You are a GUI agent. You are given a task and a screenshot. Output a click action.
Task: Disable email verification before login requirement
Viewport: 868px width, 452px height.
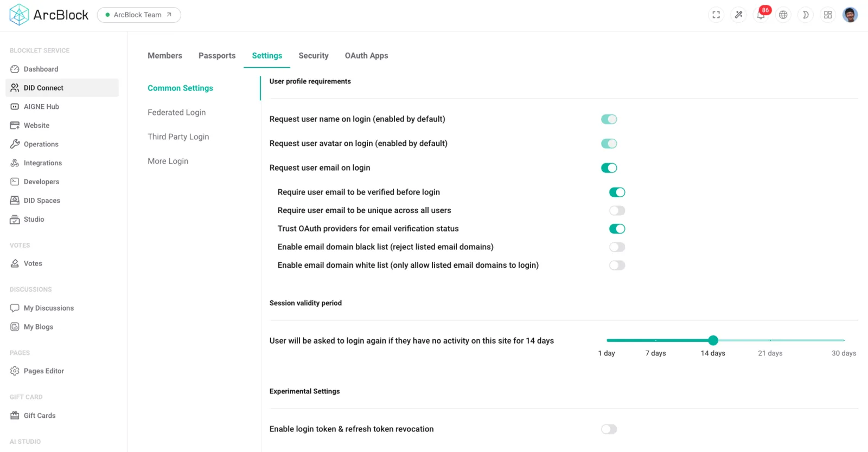(617, 192)
